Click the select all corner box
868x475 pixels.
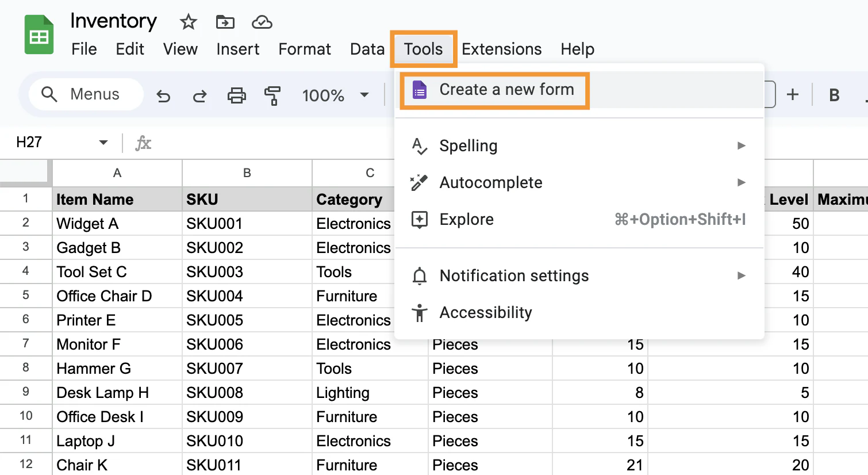[26, 173]
